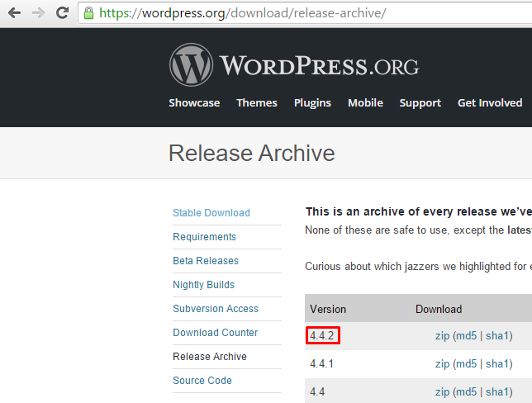
Task: Reload the page with the refresh icon
Action: (x=63, y=13)
